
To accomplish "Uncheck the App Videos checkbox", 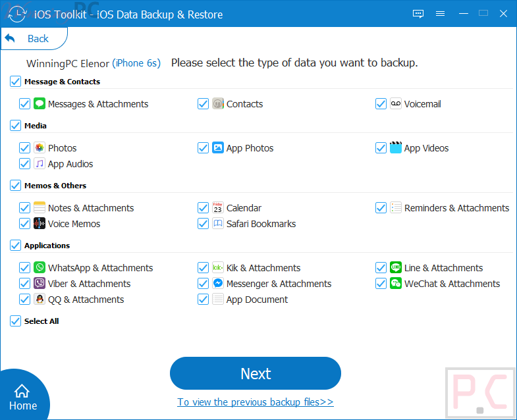I will pos(381,147).
